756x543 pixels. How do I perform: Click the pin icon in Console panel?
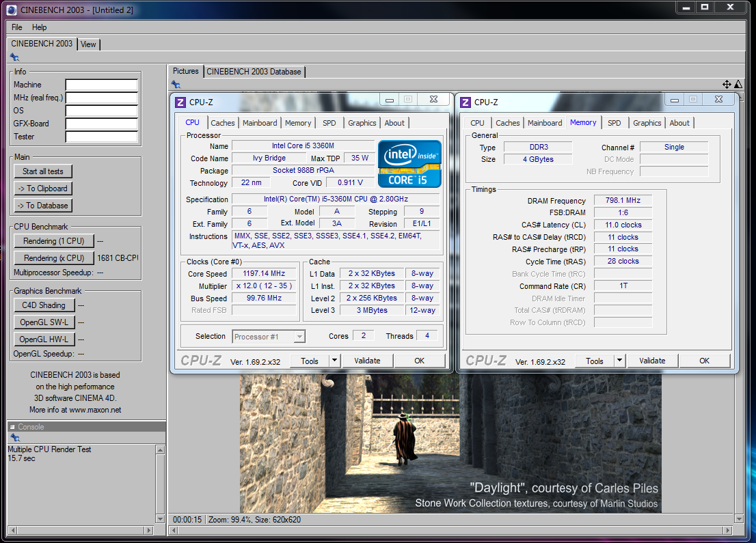tap(16, 438)
